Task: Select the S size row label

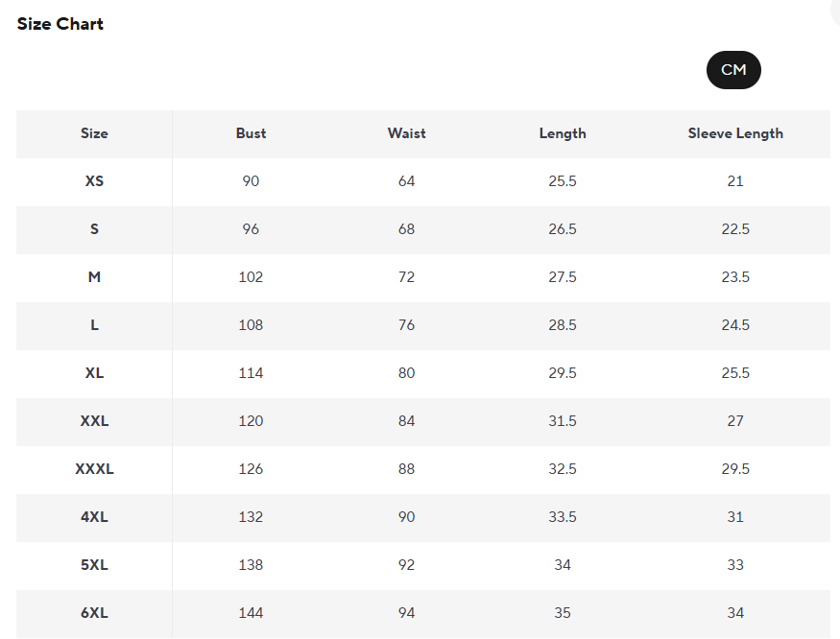Action: click(94, 229)
